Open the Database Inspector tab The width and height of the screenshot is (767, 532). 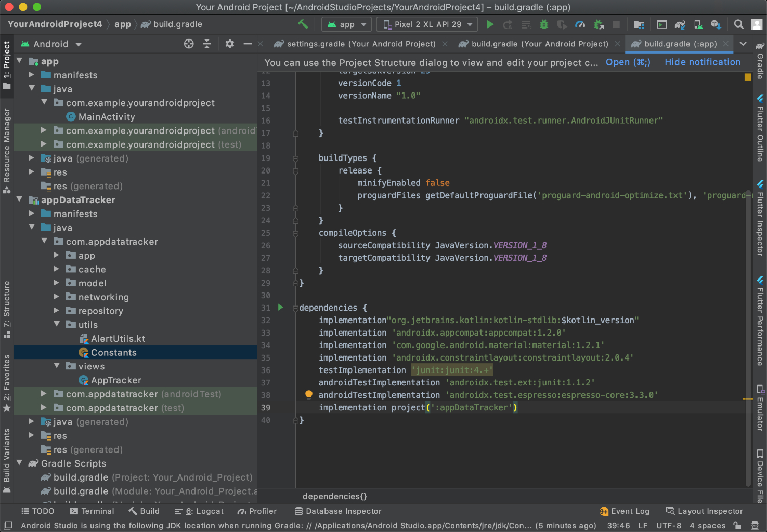click(338, 511)
